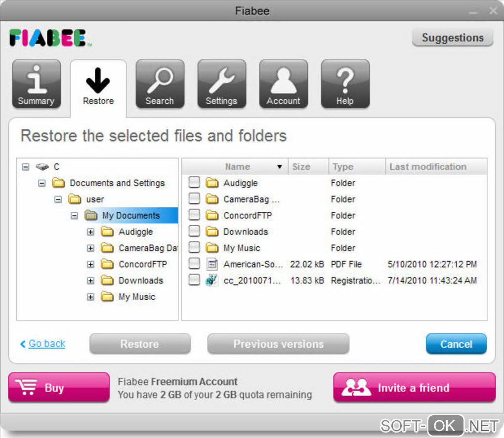Click the friends icon on Invite button
504x438 pixels.
(356, 387)
